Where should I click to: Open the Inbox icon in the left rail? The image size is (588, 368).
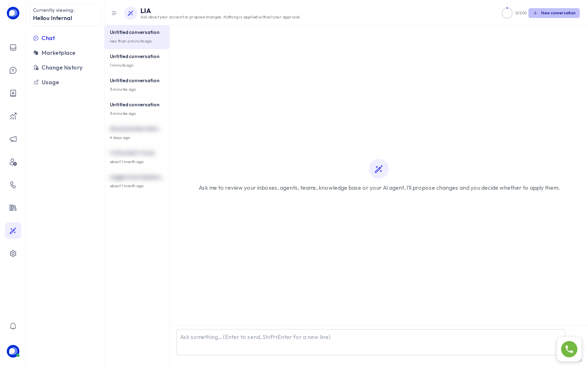(x=13, y=47)
